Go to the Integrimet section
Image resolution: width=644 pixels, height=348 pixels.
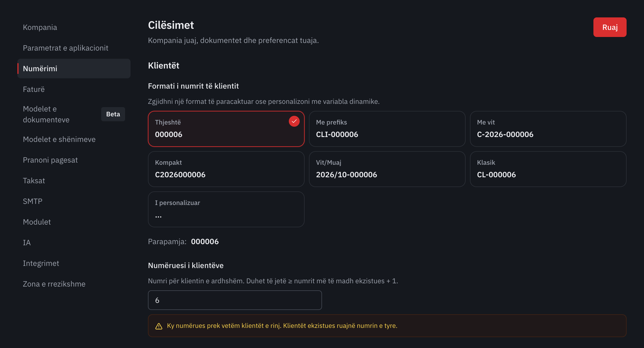(x=74, y=263)
